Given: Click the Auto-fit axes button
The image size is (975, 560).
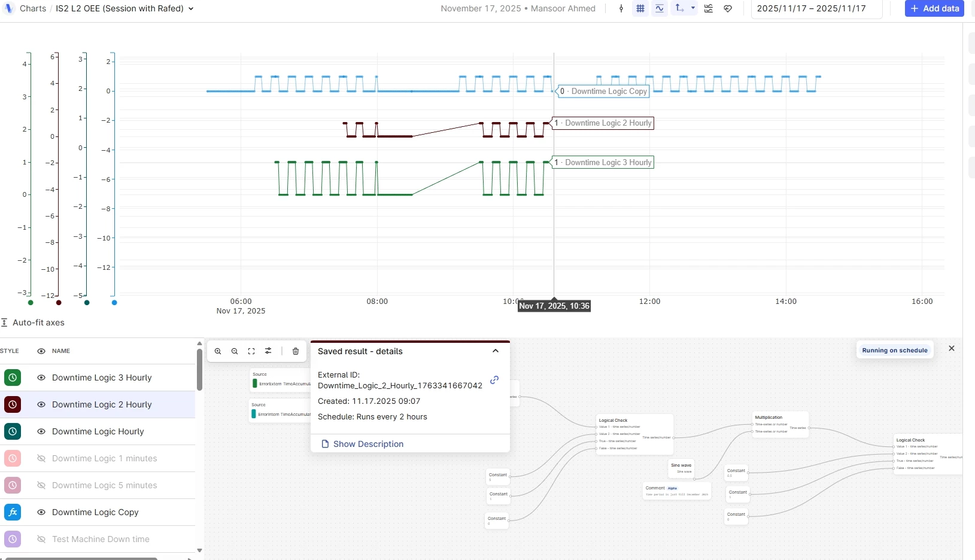Looking at the screenshot, I should 33,322.
